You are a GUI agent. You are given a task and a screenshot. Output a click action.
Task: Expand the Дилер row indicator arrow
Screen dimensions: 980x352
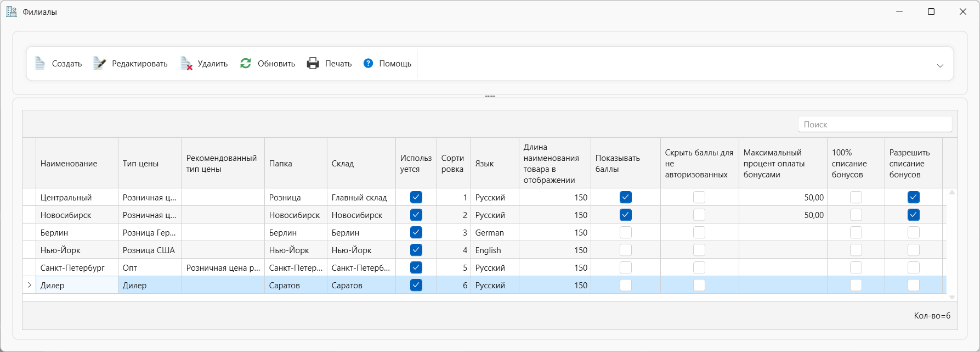(29, 285)
